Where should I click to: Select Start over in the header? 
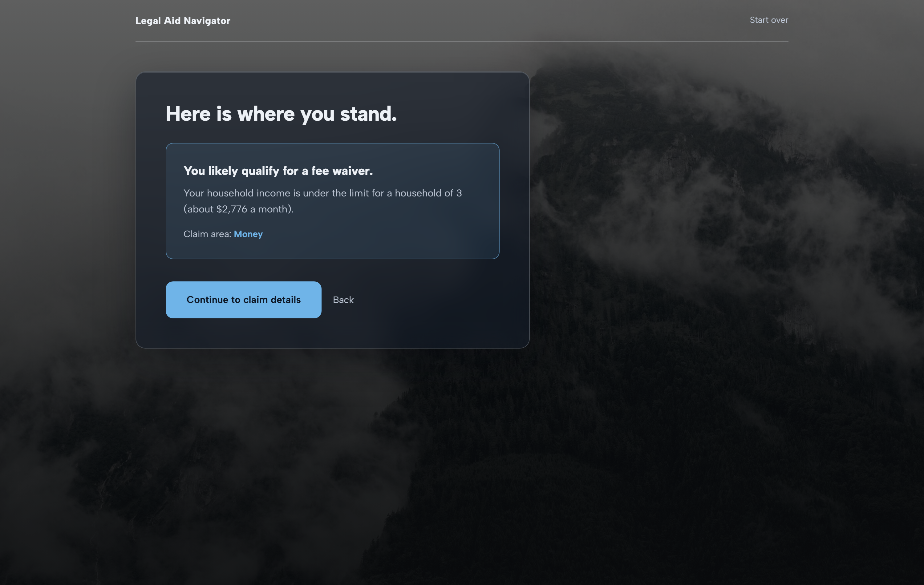coord(768,20)
